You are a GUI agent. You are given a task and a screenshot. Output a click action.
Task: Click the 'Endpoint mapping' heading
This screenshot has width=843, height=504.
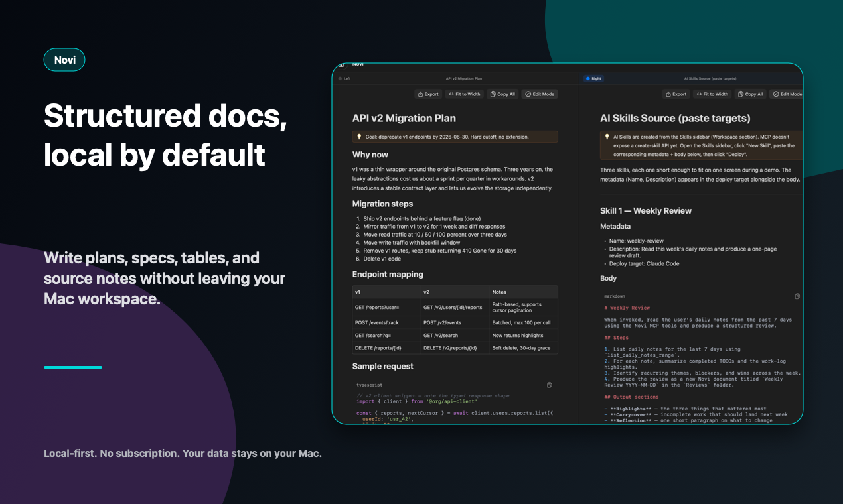coord(388,274)
